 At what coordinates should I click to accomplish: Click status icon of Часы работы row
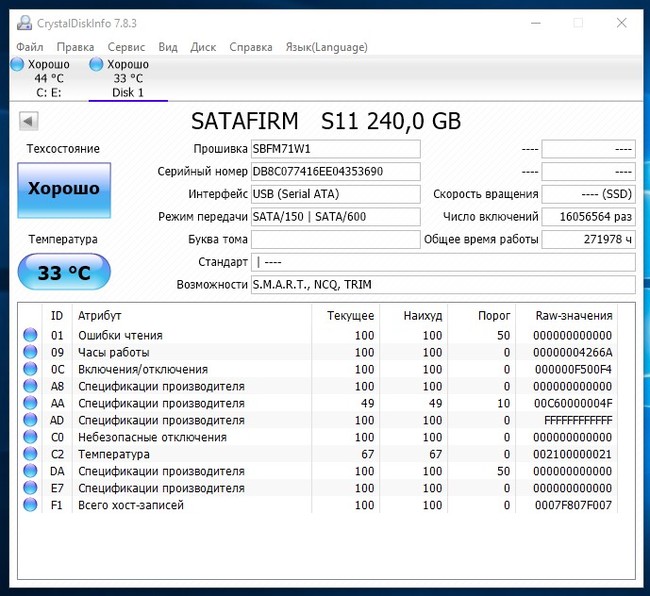coord(30,353)
